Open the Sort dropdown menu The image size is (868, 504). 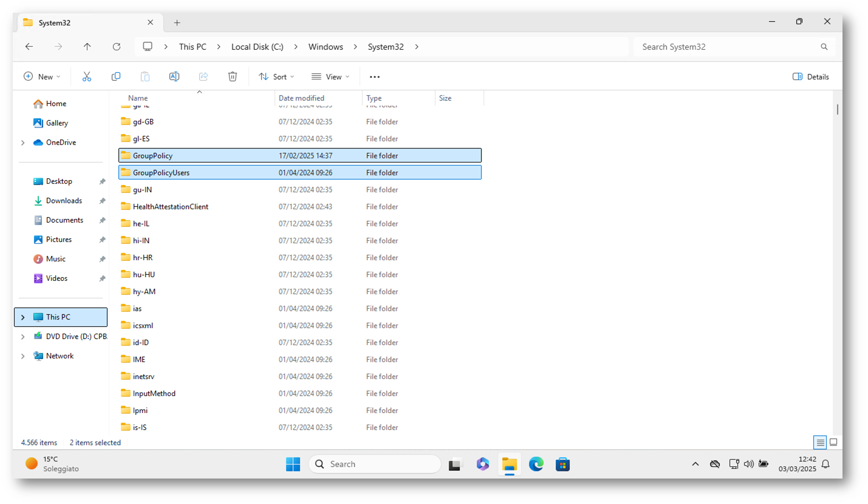tap(276, 76)
